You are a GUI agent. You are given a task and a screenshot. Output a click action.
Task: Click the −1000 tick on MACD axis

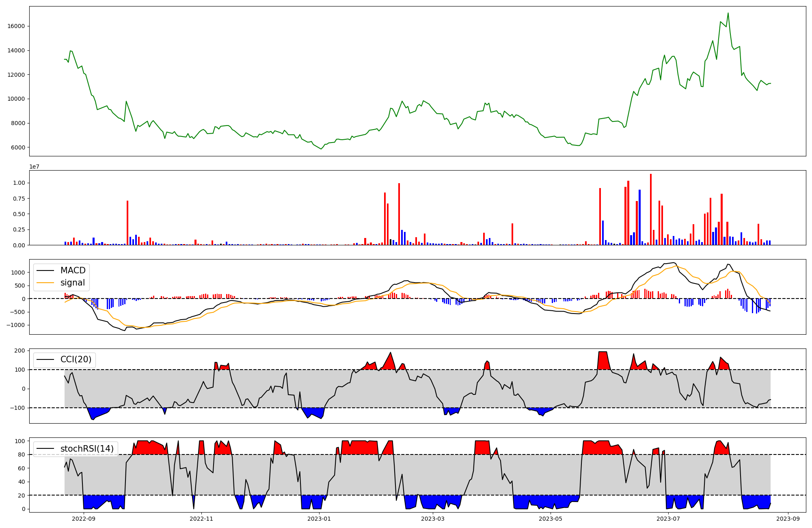coord(16,325)
